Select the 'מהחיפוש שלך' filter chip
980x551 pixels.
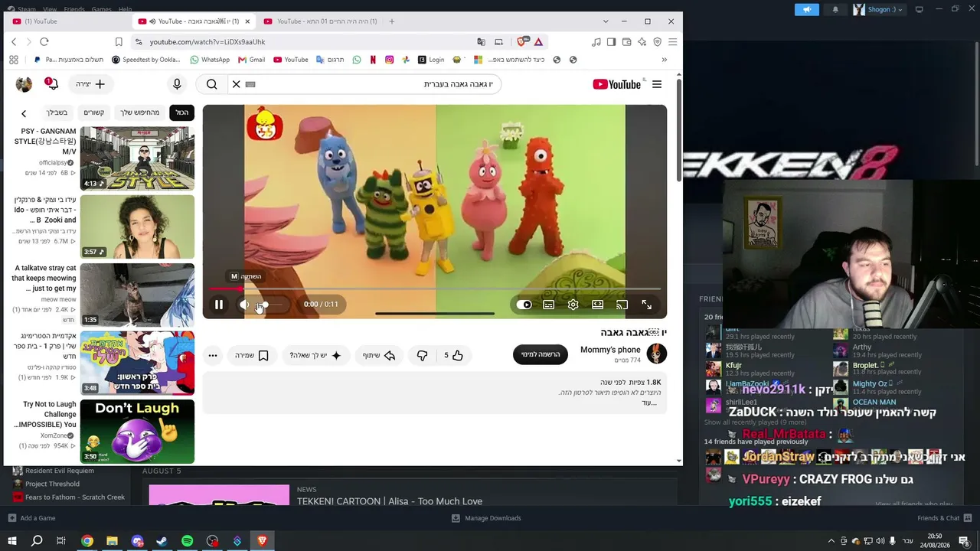coord(140,112)
